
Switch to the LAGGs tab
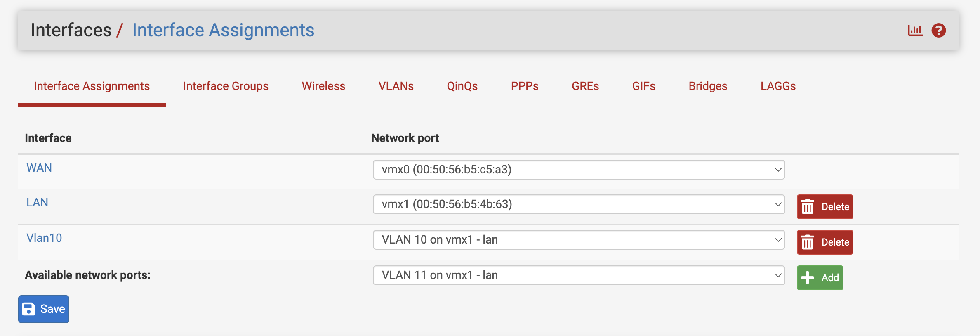(778, 86)
